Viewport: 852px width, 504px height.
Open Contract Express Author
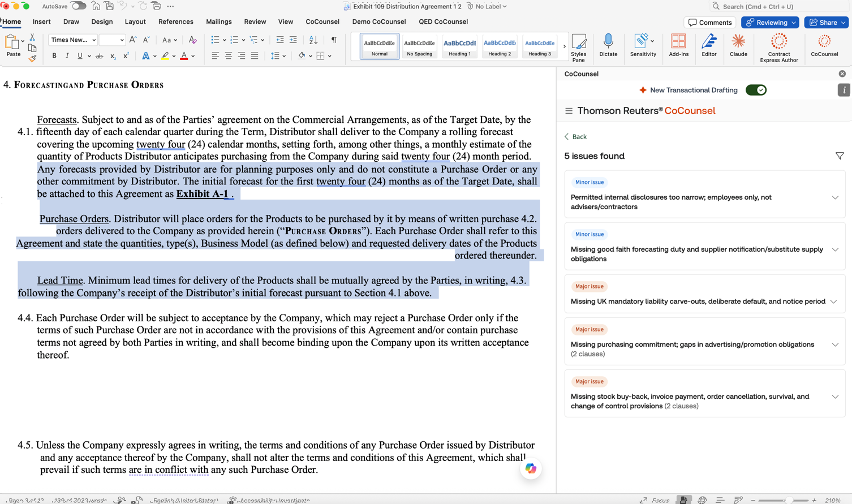pyautogui.click(x=779, y=48)
